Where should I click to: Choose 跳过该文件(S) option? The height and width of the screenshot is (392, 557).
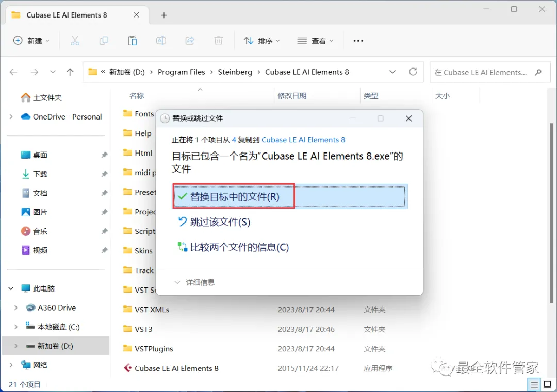pyautogui.click(x=214, y=222)
